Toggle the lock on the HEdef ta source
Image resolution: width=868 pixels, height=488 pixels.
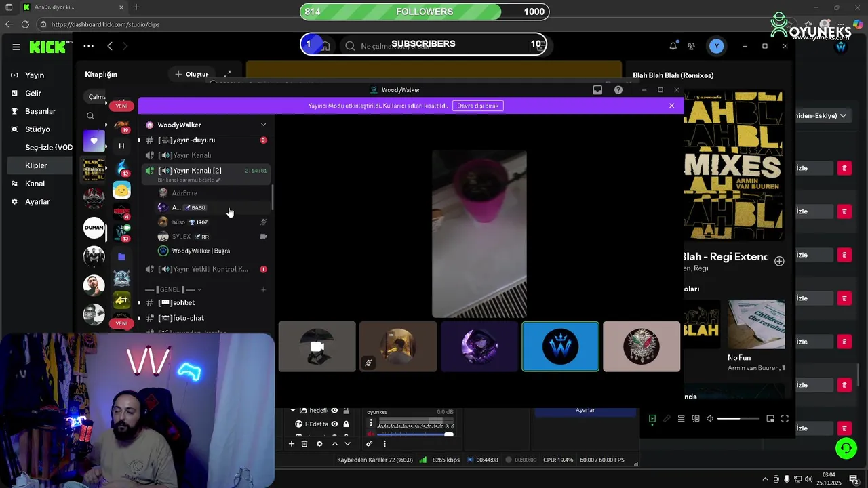pyautogui.click(x=346, y=424)
